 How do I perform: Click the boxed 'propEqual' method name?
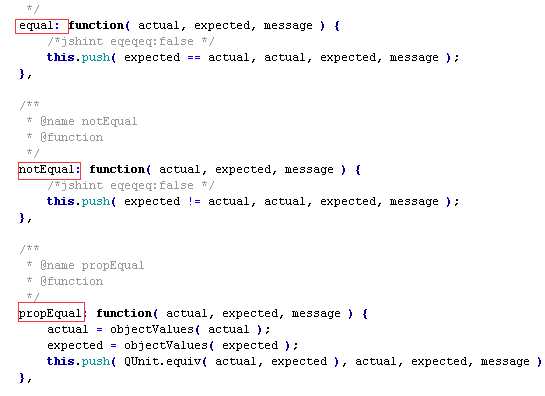pyautogui.click(x=51, y=312)
